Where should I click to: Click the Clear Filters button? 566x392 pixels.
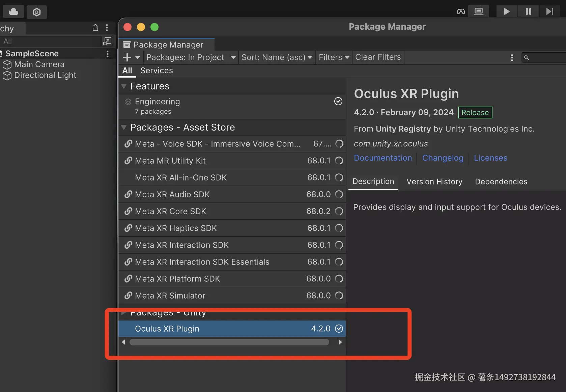coord(378,57)
